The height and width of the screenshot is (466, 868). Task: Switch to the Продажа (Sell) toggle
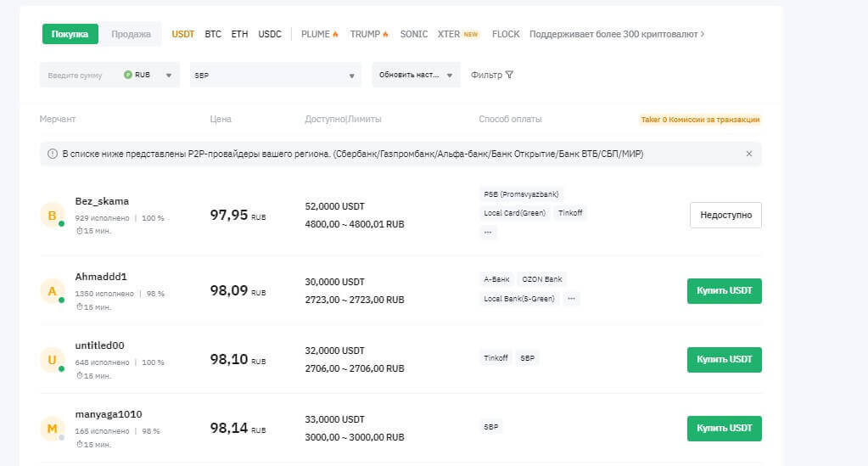pos(131,34)
